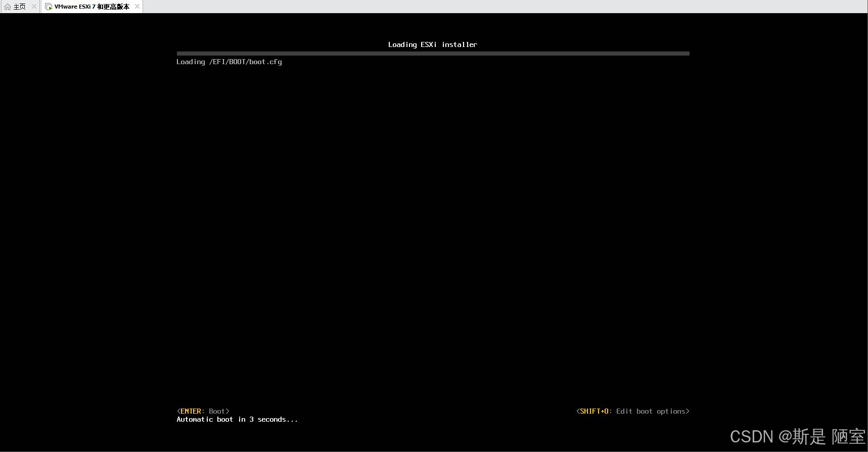Select the VMware ESXi 7 和更高版本 tab
868x452 pixels.
point(92,7)
